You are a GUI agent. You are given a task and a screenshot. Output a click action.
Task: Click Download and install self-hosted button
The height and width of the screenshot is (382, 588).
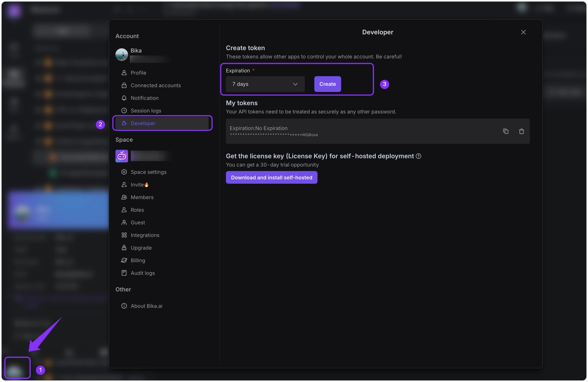pyautogui.click(x=271, y=177)
